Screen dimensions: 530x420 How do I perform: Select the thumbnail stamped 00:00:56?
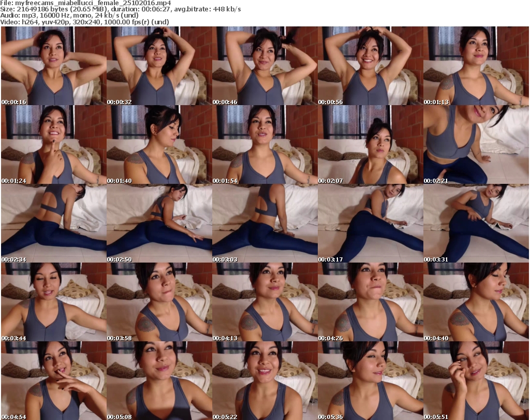(x=371, y=66)
